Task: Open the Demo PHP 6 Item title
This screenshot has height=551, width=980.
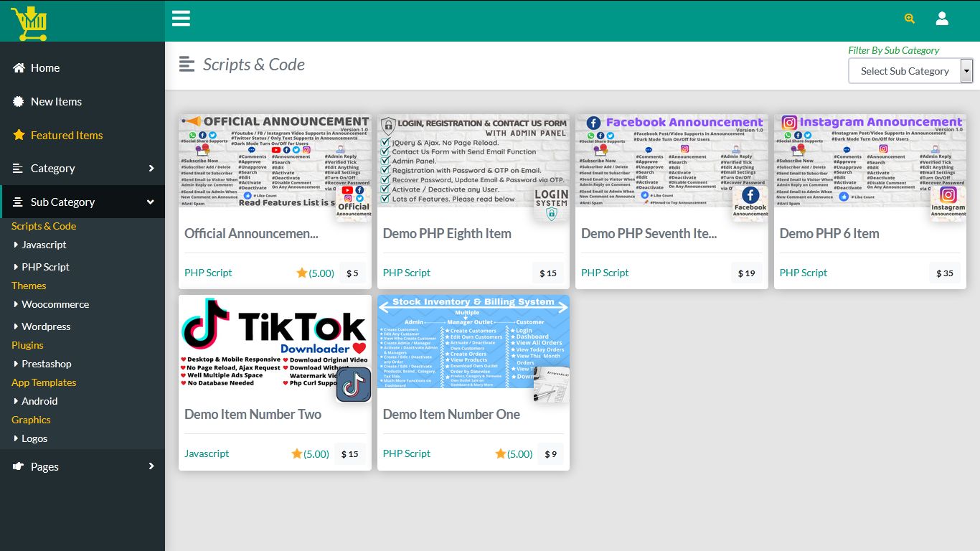Action: (x=829, y=233)
